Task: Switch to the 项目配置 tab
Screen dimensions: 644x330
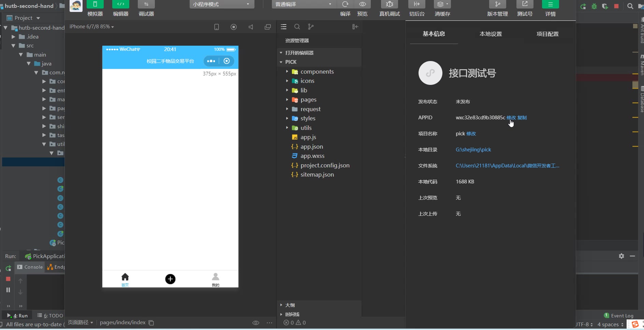Action: point(547,34)
